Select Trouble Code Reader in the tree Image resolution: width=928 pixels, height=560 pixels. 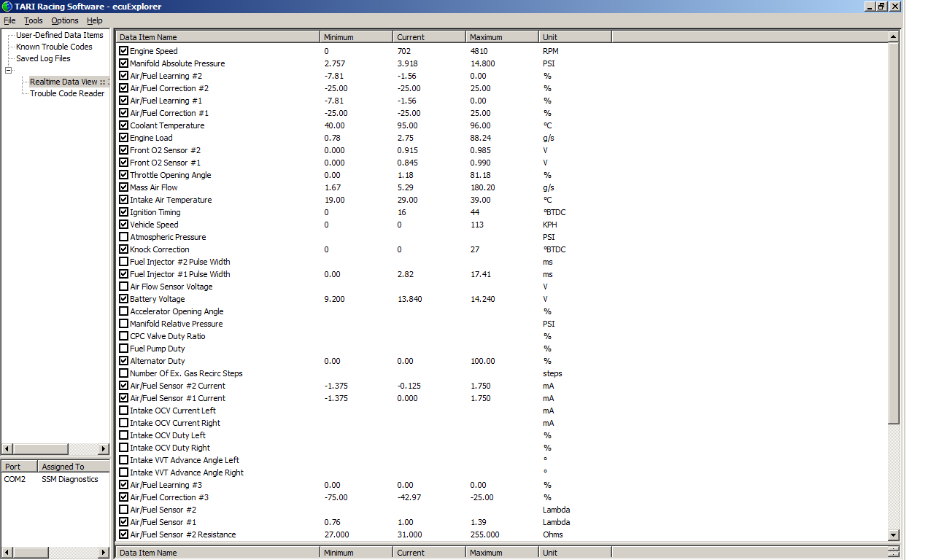67,93
